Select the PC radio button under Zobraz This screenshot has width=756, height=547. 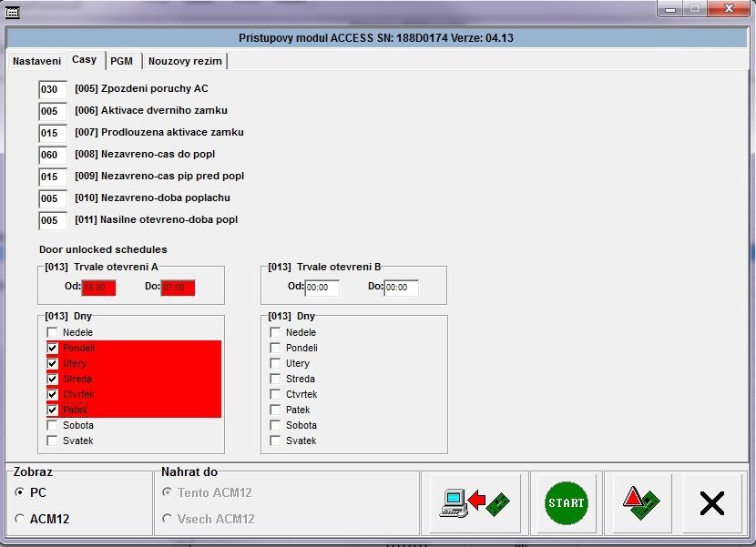click(21, 492)
